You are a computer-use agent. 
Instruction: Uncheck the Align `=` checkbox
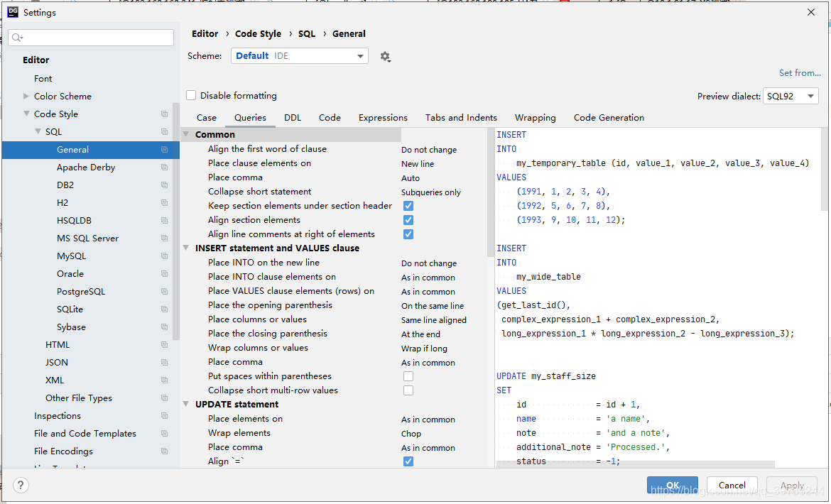408,461
